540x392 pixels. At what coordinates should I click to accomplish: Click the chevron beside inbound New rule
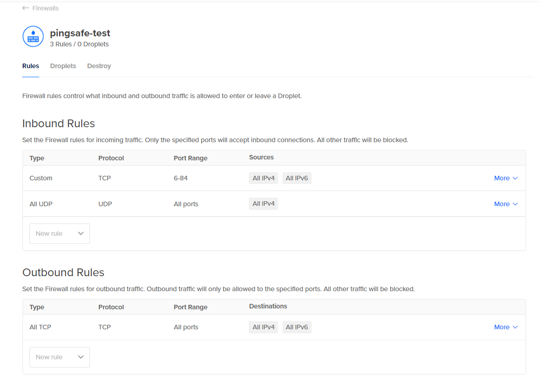click(x=81, y=233)
